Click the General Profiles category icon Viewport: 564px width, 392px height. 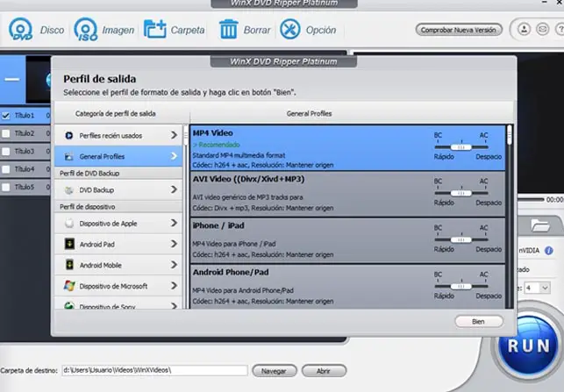pos(68,156)
